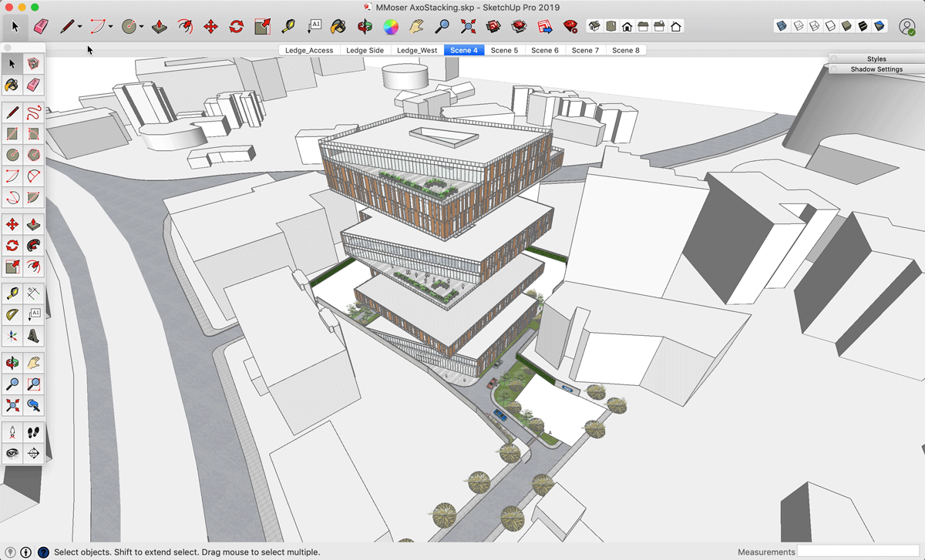Open the 3D Warehouse from toolbar
This screenshot has width=925, height=560.
click(x=494, y=27)
